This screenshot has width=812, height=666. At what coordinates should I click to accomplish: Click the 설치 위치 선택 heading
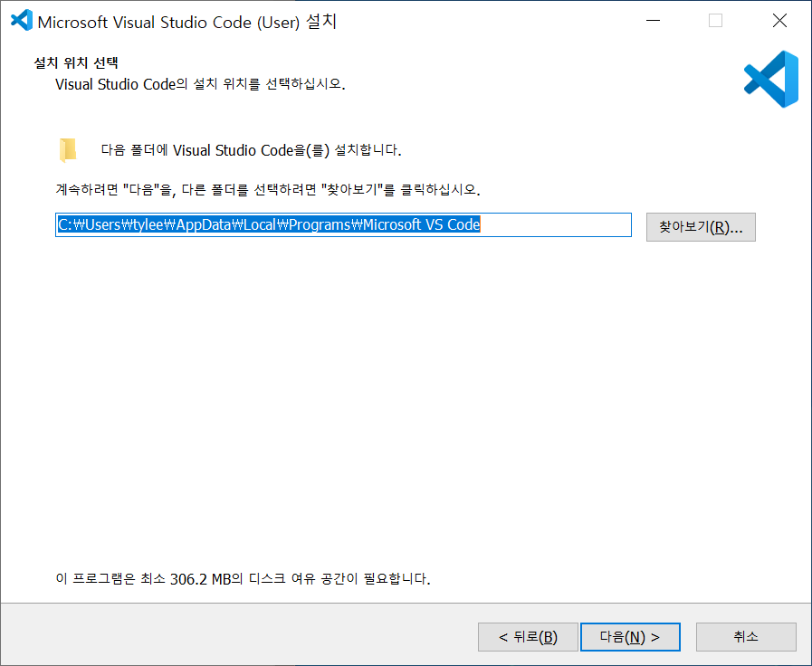click(76, 62)
